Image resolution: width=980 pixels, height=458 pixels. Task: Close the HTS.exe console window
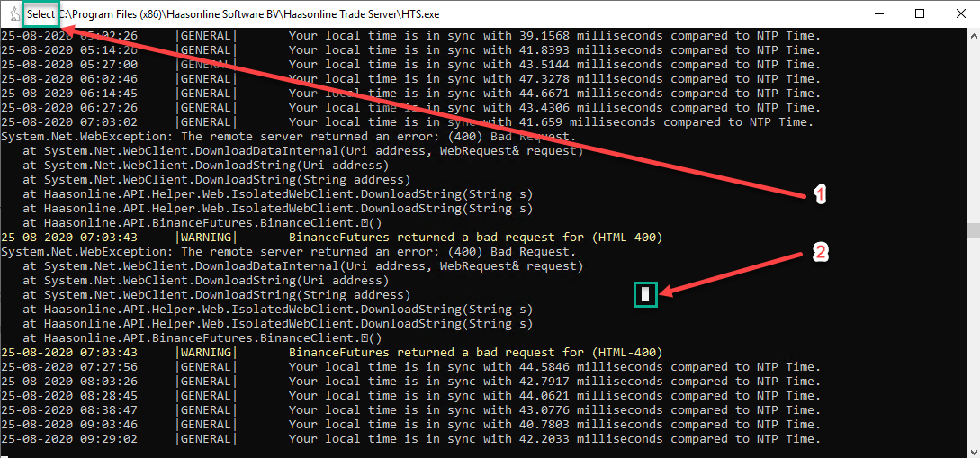point(960,13)
